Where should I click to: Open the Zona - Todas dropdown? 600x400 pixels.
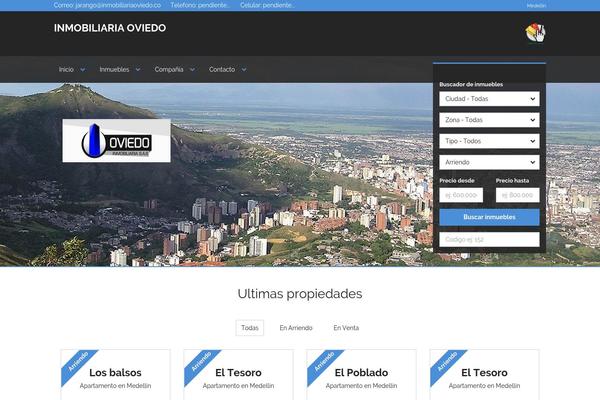coord(489,120)
